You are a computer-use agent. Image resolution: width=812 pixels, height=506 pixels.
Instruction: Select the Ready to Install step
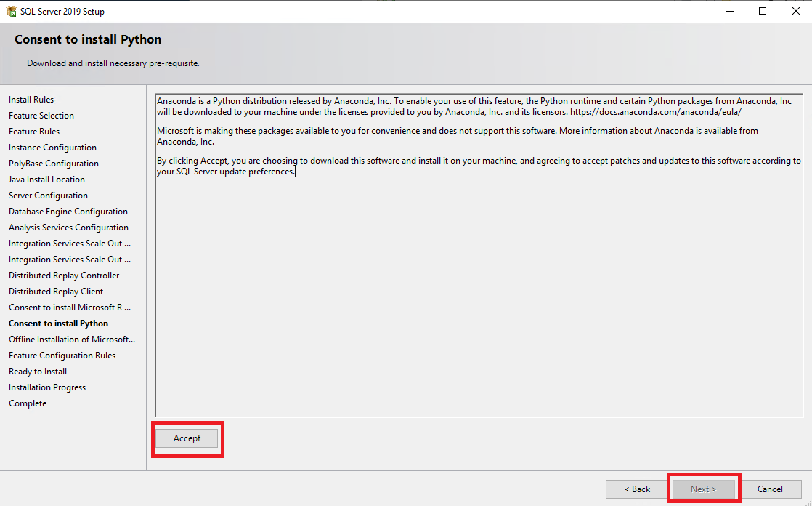pos(38,372)
